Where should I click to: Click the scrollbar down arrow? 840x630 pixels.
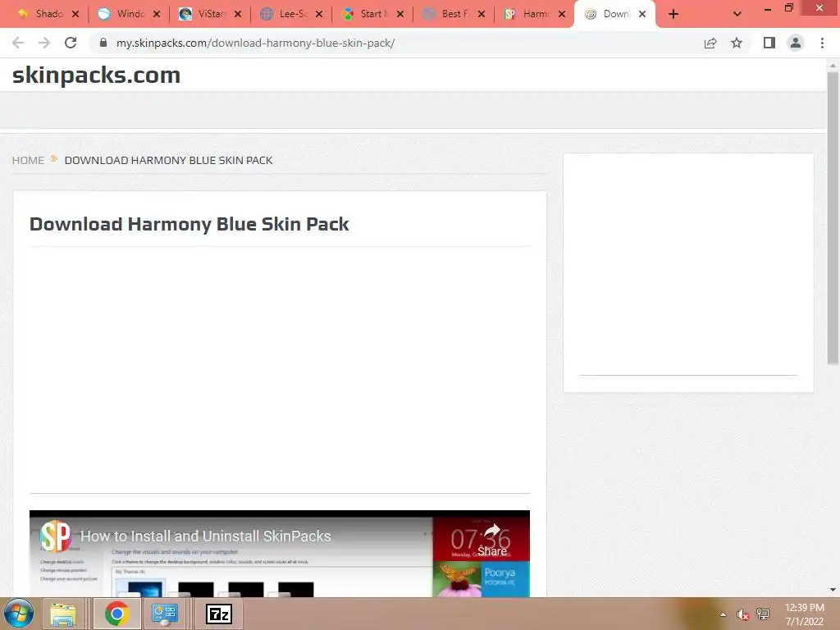click(x=833, y=590)
